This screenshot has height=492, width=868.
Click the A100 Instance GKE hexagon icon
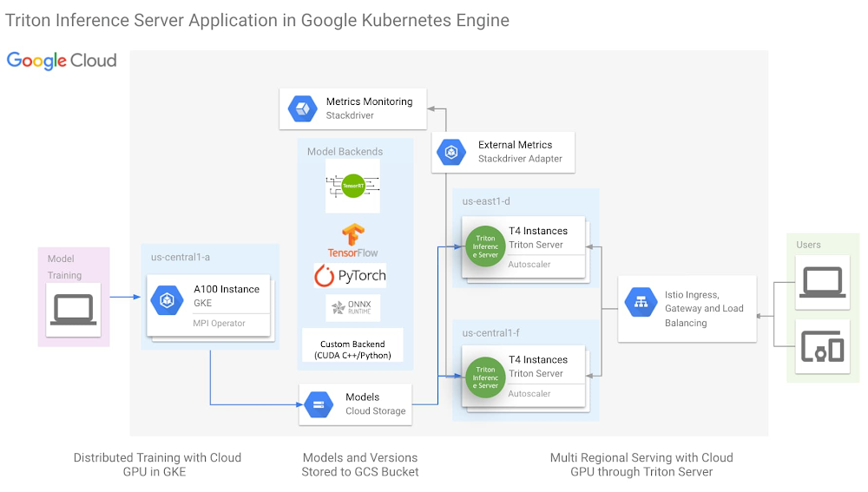coord(168,300)
